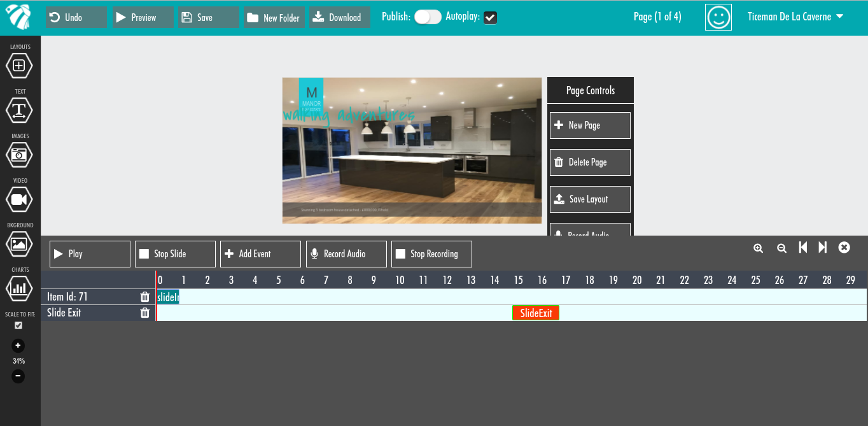Click the Stop Slide button
The image size is (868, 426).
[175, 254]
